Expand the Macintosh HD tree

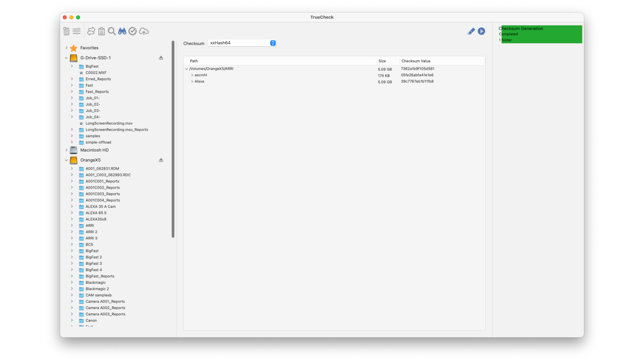click(x=66, y=150)
